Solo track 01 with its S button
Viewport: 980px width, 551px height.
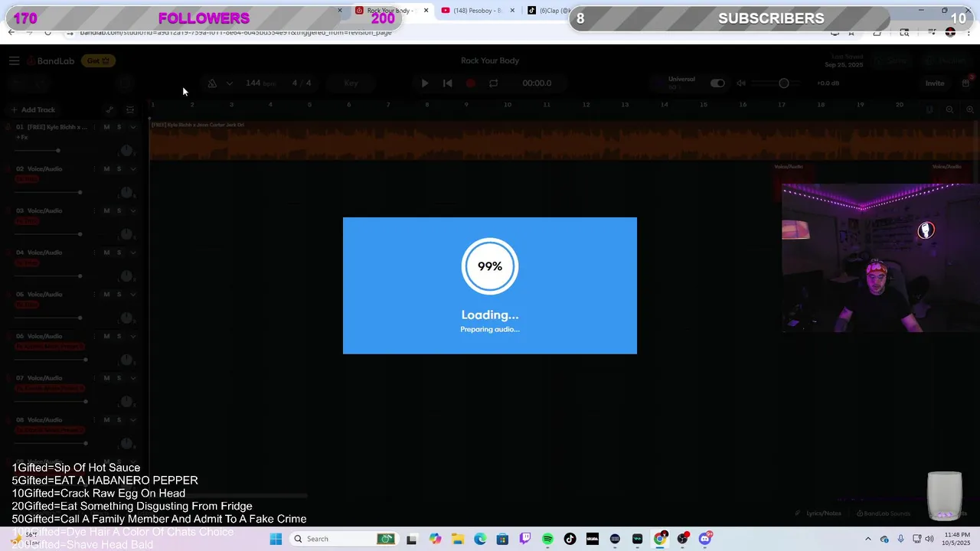coord(119,126)
